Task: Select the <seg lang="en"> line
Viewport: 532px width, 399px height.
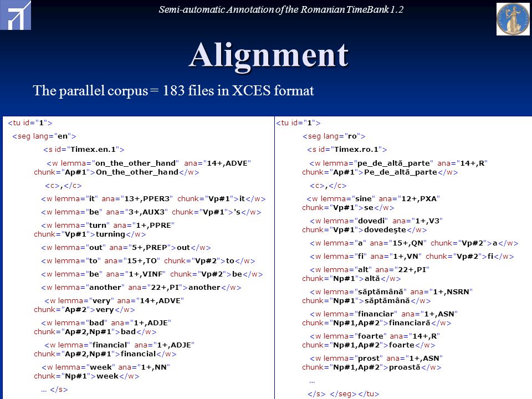Action: (44, 136)
